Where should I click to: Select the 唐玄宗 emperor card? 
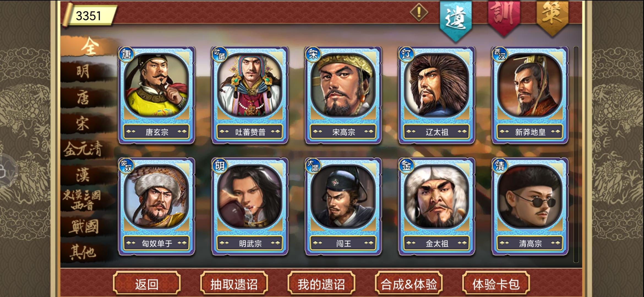157,95
